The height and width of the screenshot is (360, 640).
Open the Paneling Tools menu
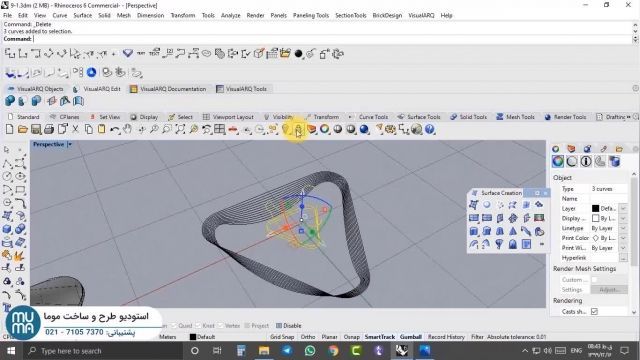click(311, 15)
